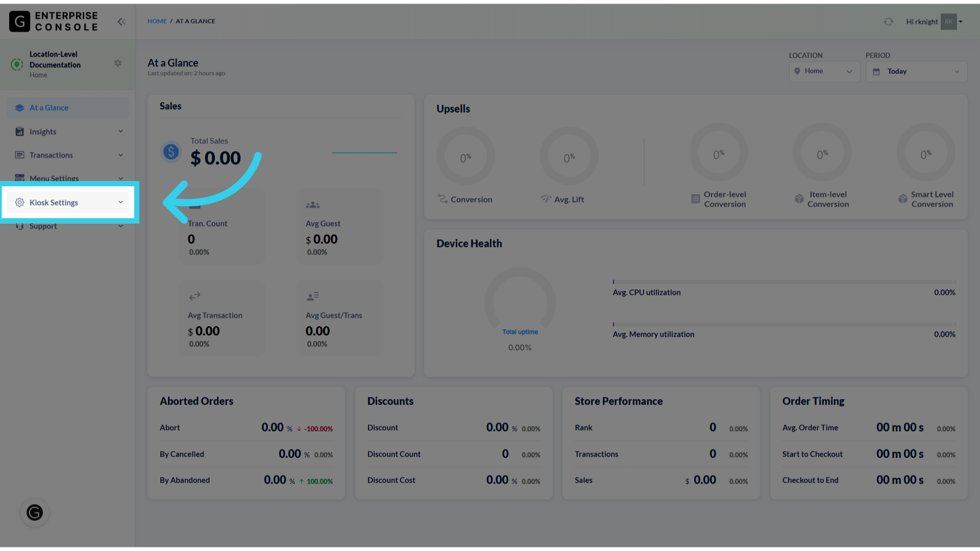Click Start to Checkout label
The height and width of the screenshot is (551, 980).
813,454
